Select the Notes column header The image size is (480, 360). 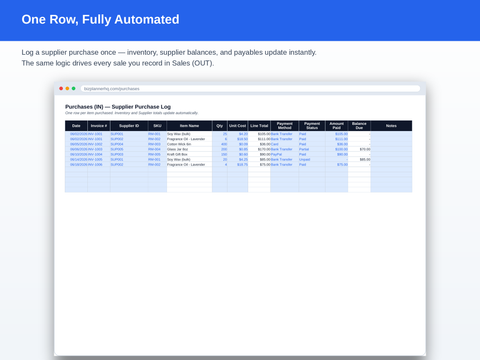coord(391,126)
